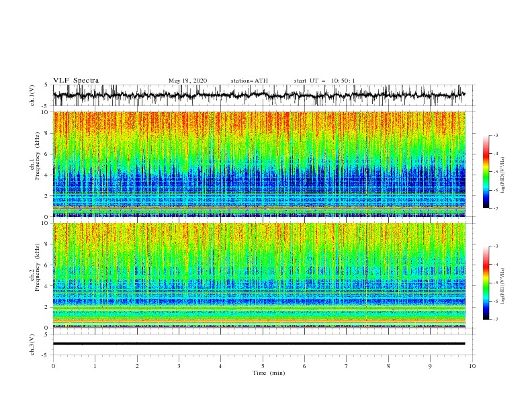
Task: Click the "ch.3(V)" axis label
Action: pos(32,345)
